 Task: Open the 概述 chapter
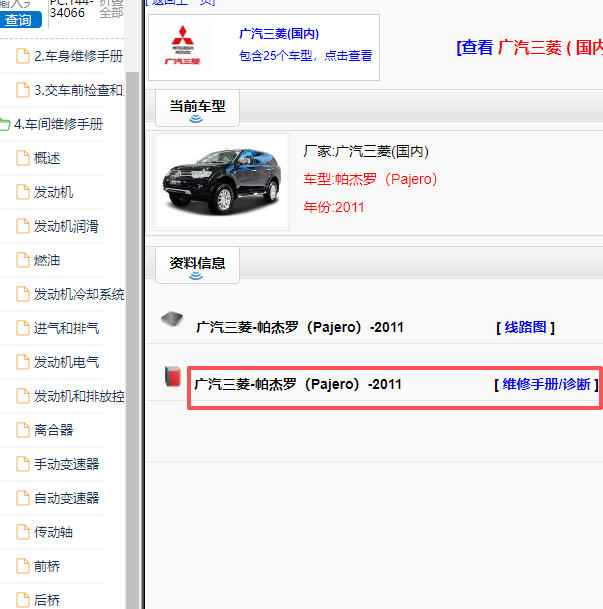tap(47, 158)
